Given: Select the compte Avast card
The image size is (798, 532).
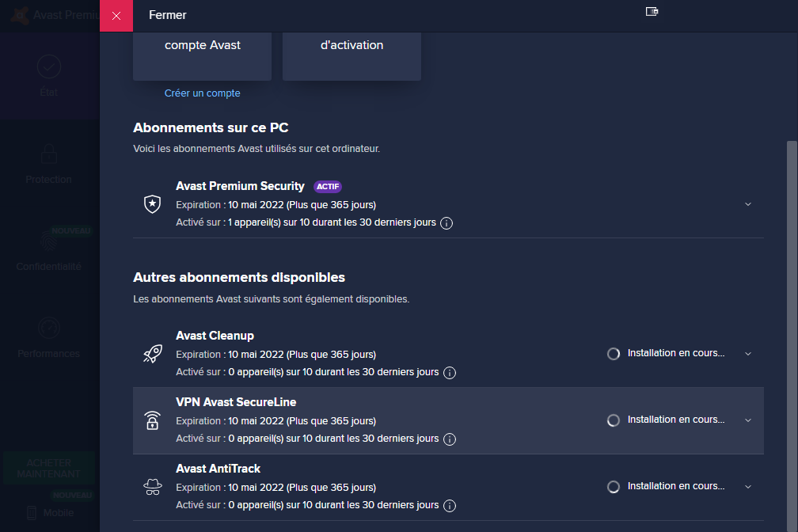Looking at the screenshot, I should [x=202, y=56].
